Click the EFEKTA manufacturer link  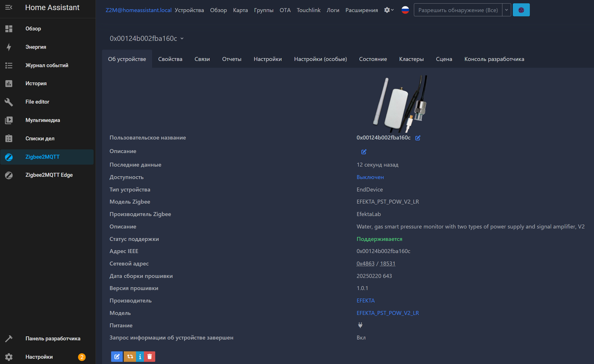tap(366, 300)
